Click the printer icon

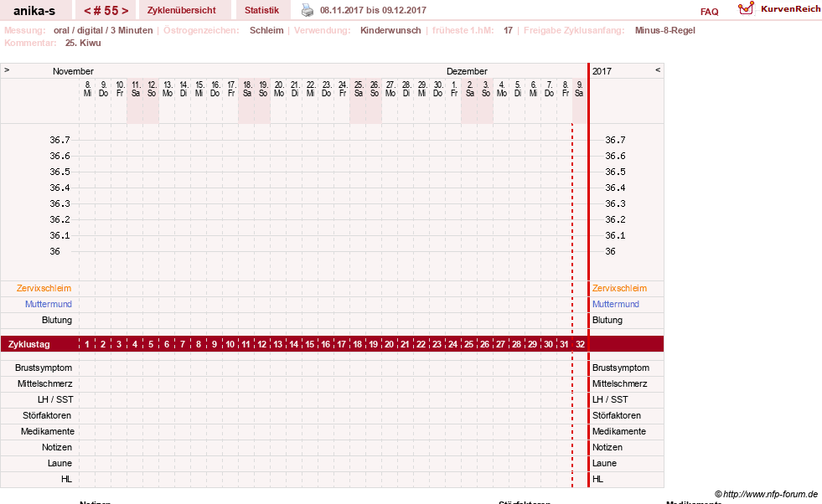308,10
